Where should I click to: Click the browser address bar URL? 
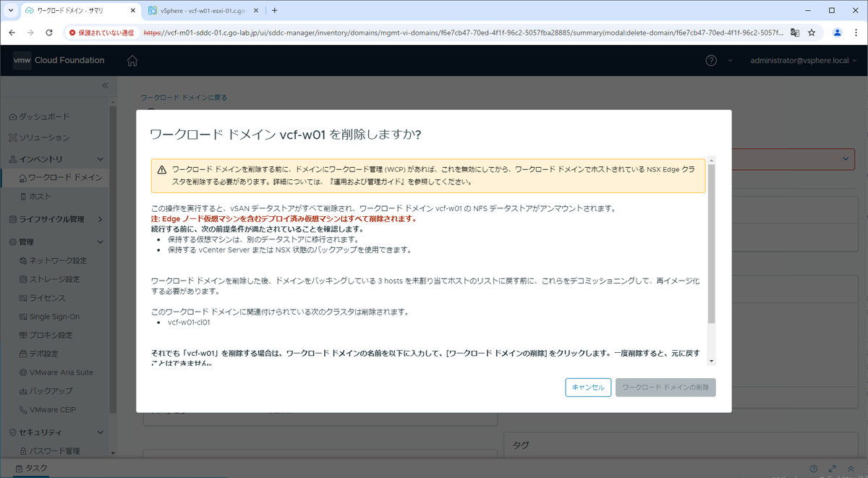click(x=463, y=33)
